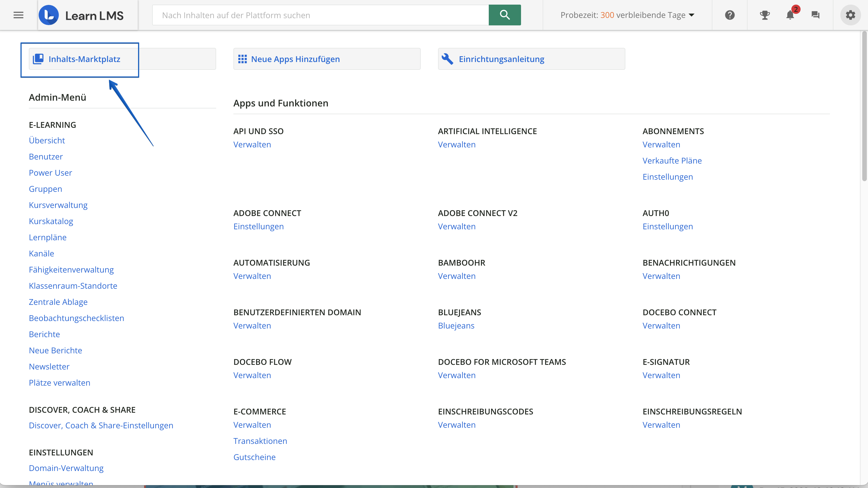Viewport: 868px width, 488px height.
Task: Open Zentrale Ablage link
Action: (58, 302)
